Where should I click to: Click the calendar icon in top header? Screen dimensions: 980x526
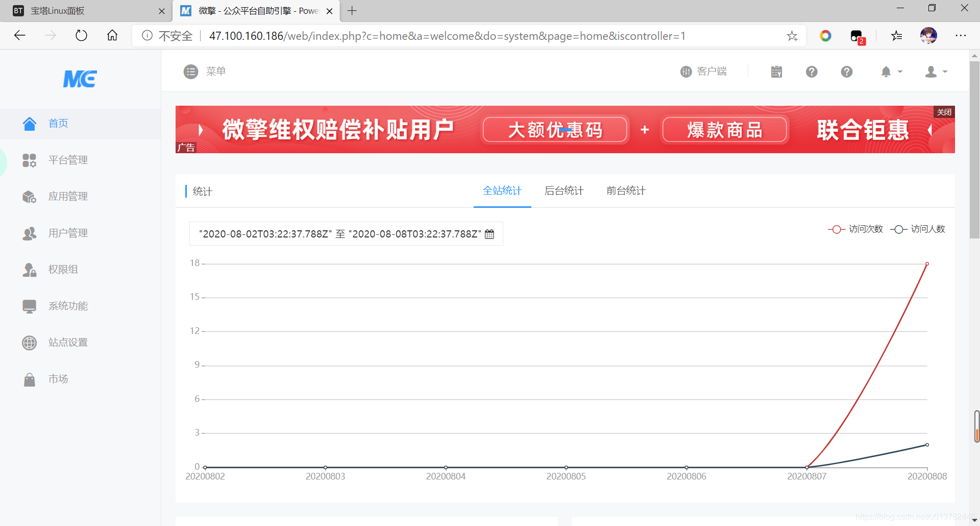click(776, 71)
